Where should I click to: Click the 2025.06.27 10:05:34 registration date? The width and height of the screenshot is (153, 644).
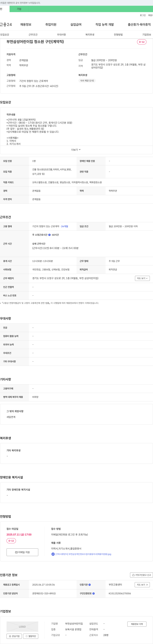(44, 585)
